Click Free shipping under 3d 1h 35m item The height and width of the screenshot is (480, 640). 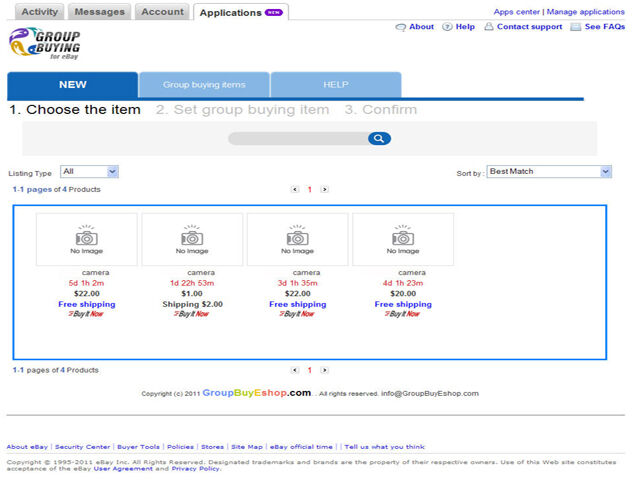pos(298,304)
